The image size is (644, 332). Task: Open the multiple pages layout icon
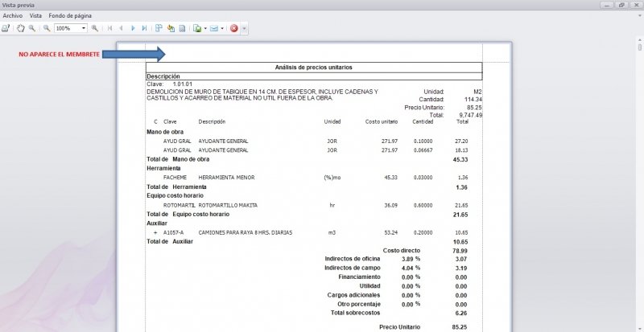(x=159, y=28)
